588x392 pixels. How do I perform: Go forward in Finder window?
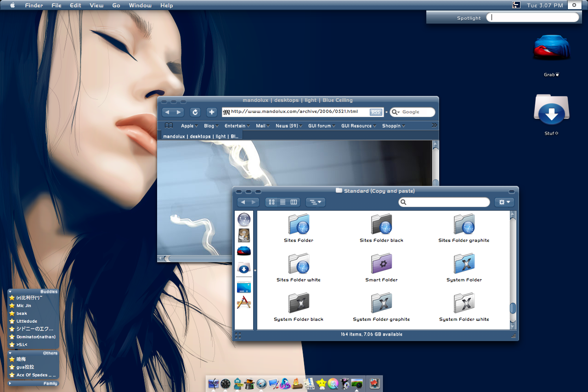tap(254, 202)
